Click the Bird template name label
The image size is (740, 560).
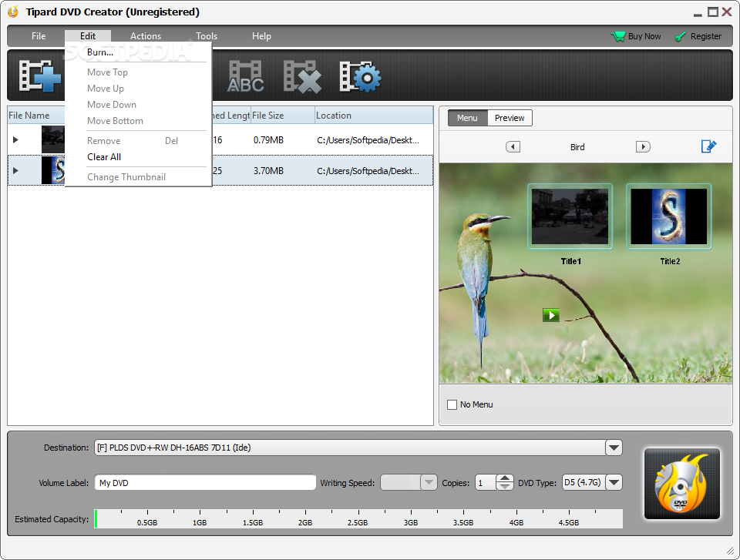[x=577, y=147]
